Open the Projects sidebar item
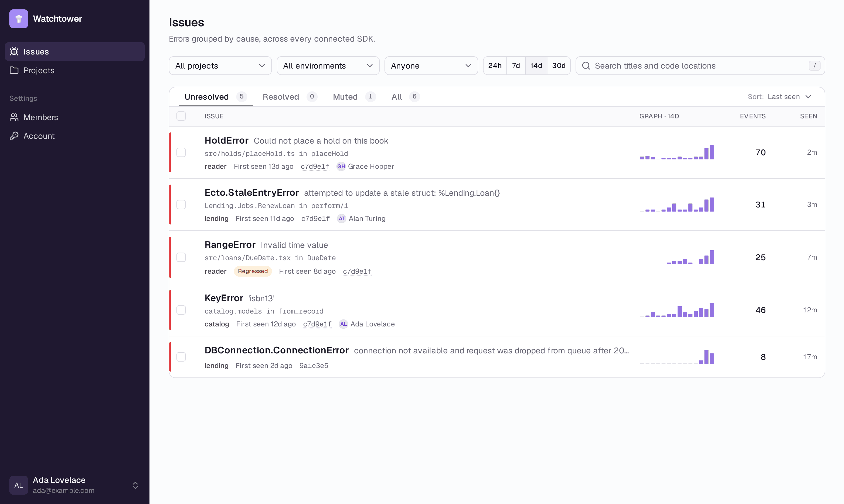Screen dimensions: 844x504 75,70
